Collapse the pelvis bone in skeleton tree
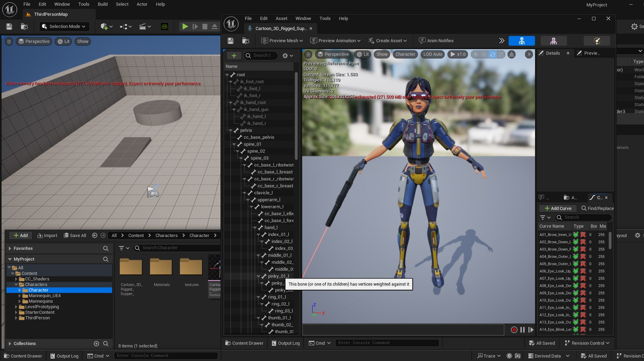Image resolution: width=644 pixels, height=361 pixels. point(230,130)
